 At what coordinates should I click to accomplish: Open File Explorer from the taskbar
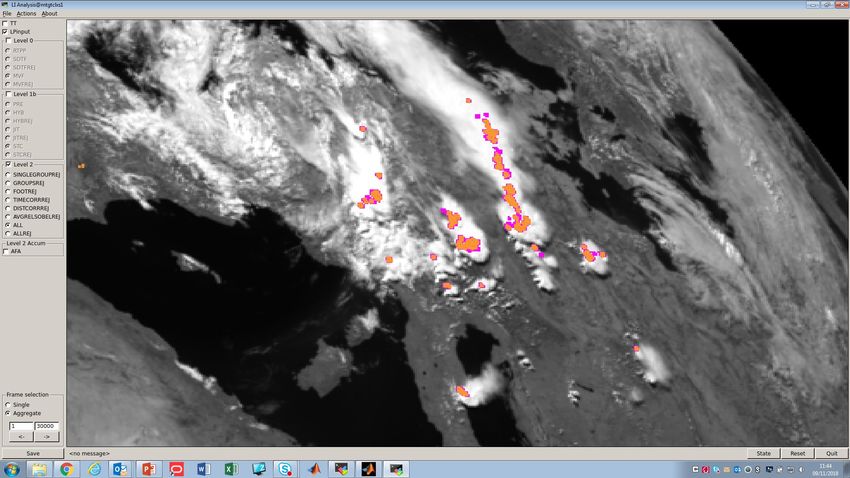(x=39, y=469)
